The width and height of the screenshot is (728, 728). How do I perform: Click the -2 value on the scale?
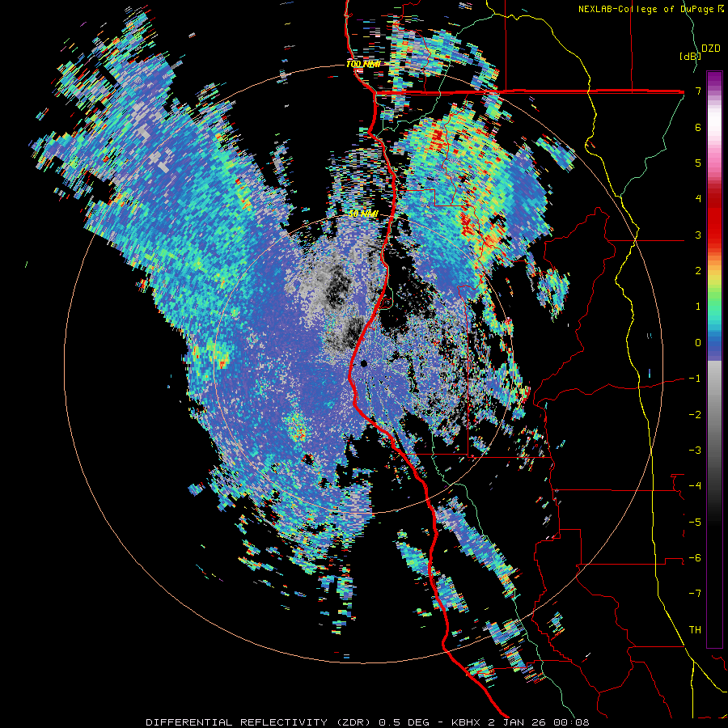(695, 415)
